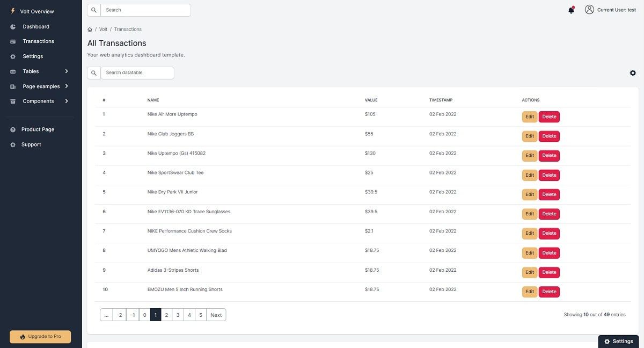The image size is (644, 348).
Task: Expand the Components submenu chevron
Action: point(67,101)
